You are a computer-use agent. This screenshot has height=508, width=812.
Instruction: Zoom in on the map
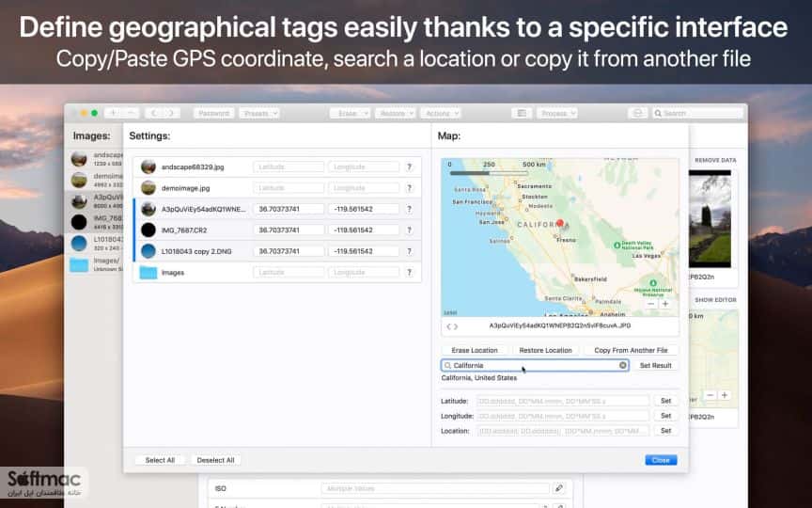665,304
